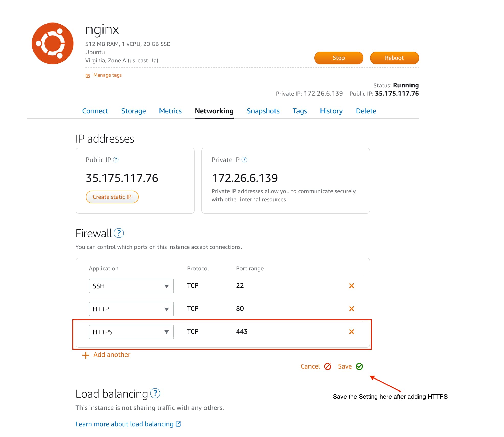The image size is (504, 437).
Task: Click the Status: Running text
Action: point(396,85)
